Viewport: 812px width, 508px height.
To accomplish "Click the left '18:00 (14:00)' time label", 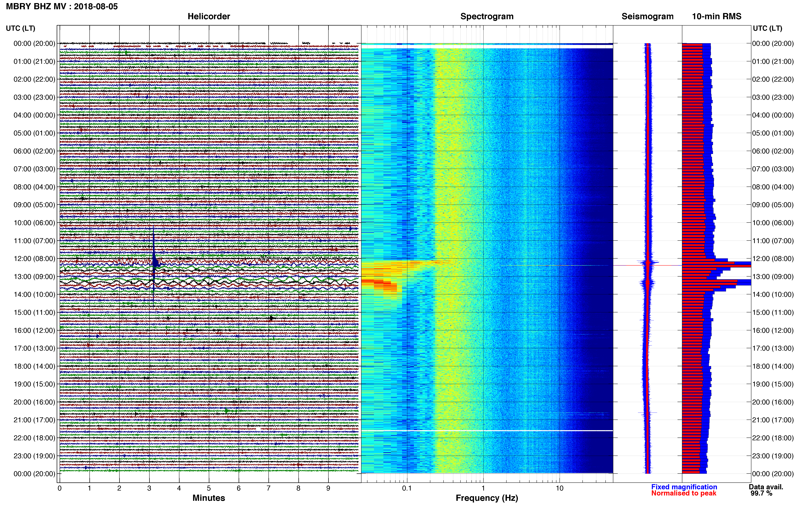I will click(x=34, y=366).
